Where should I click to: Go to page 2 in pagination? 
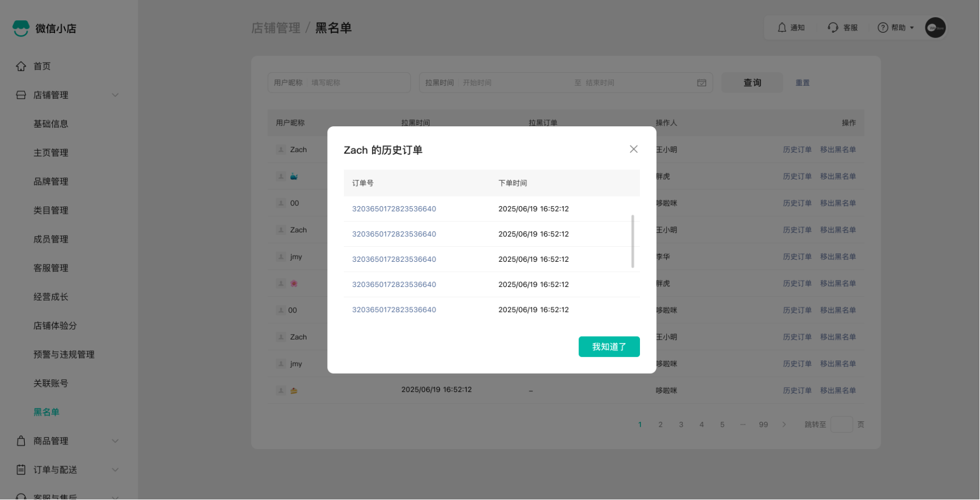tap(660, 425)
